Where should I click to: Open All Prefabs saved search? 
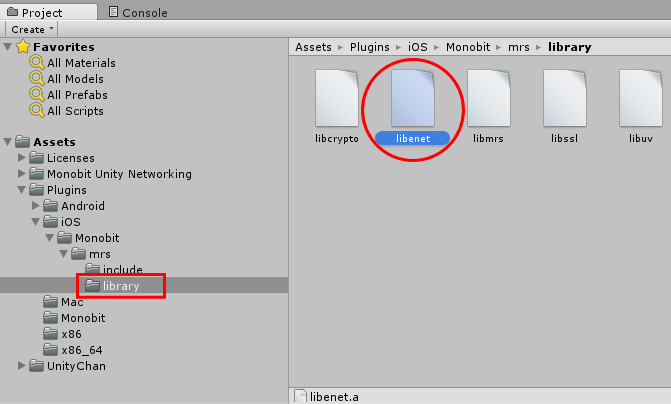(x=68, y=95)
